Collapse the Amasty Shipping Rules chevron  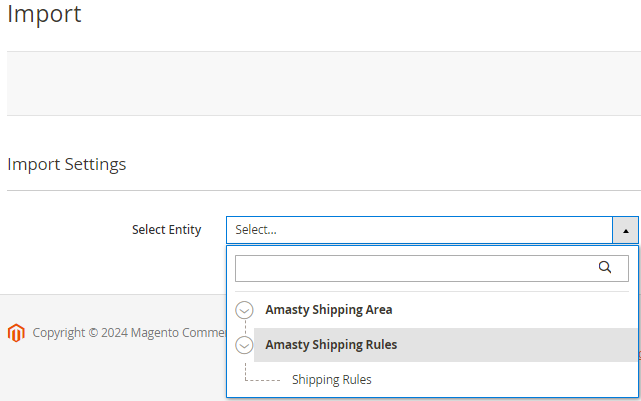(x=244, y=345)
